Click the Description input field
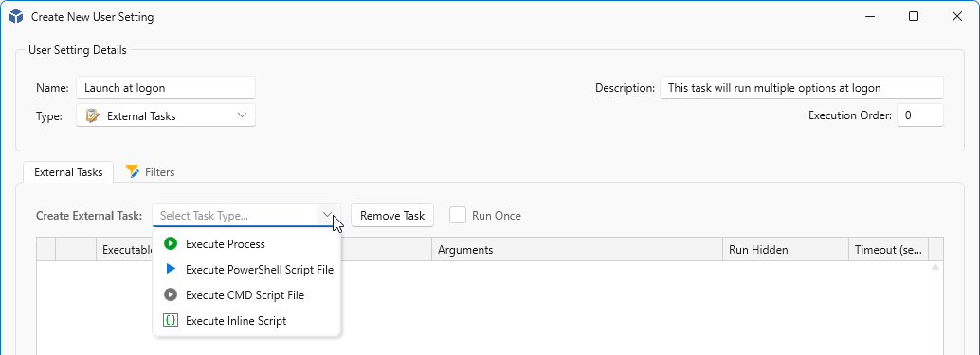Image resolution: width=980 pixels, height=355 pixels. pos(801,88)
